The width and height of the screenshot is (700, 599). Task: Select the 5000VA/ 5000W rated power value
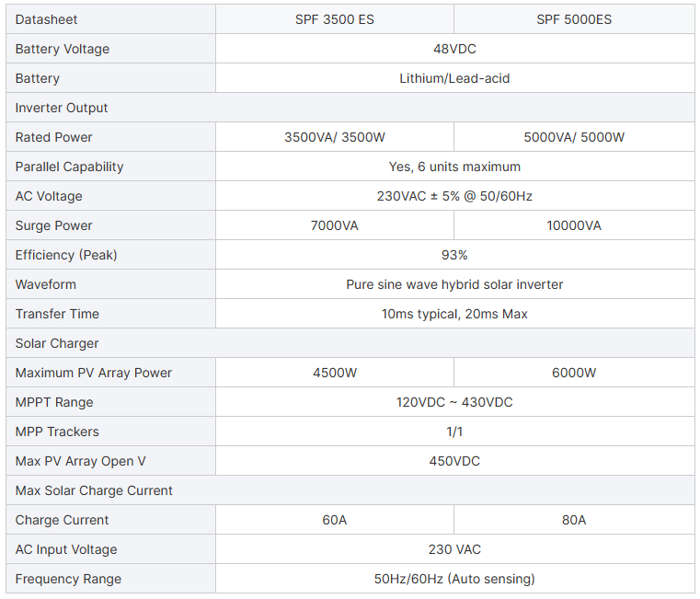coord(574,137)
